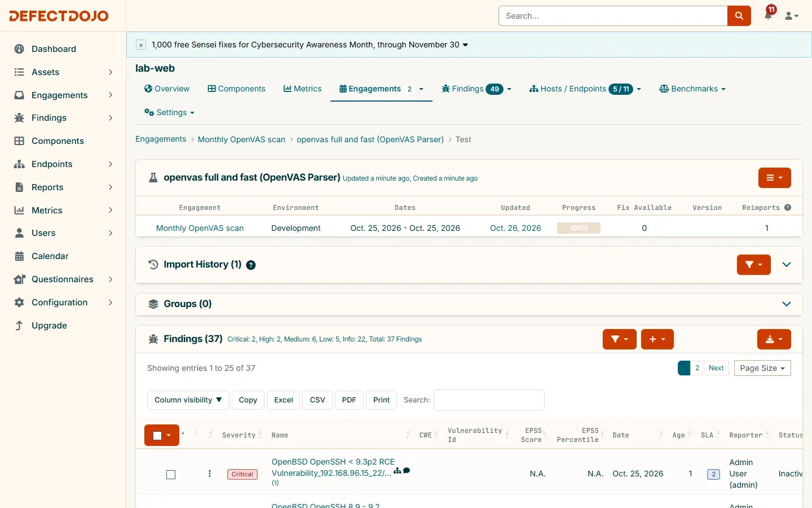This screenshot has height=508, width=812.
Task: Expand the Groups panel
Action: point(787,304)
